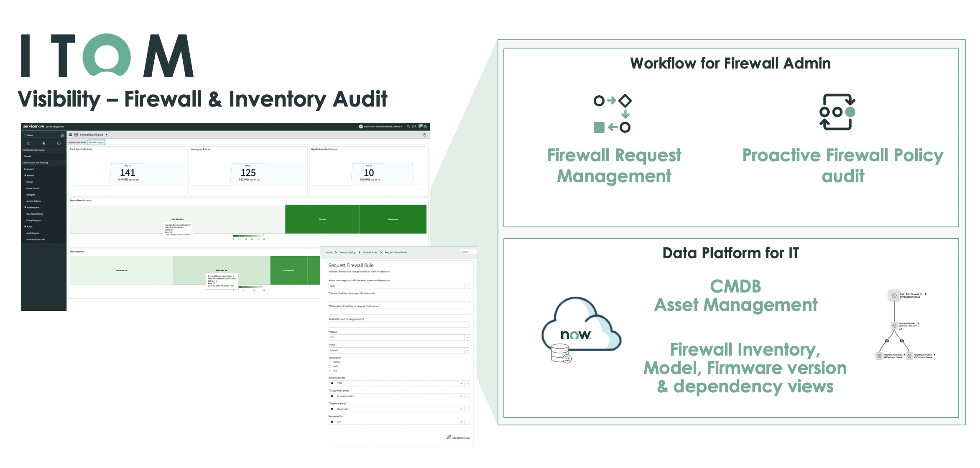Click the Fortinet block in manufacturers heatmap
This screenshot has height=468, width=980.
click(322, 219)
